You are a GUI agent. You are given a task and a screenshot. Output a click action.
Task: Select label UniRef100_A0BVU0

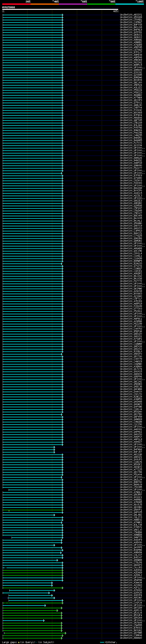coord(131,543)
